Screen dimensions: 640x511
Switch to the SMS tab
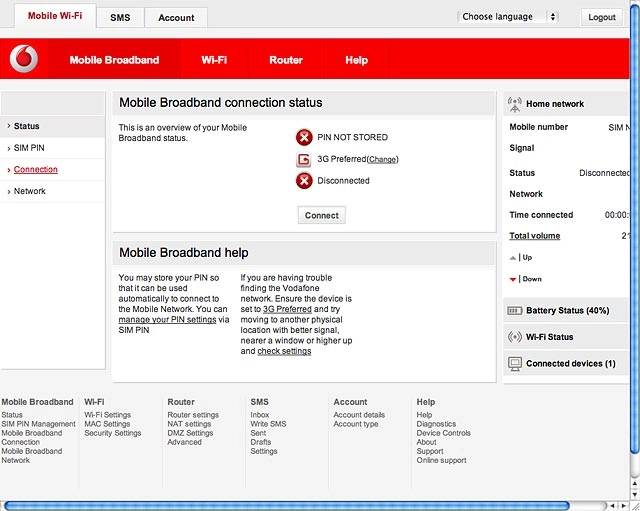coord(120,18)
